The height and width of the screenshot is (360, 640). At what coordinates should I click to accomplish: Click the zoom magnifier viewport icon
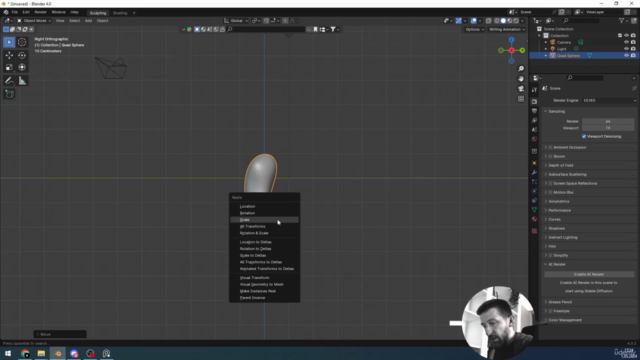click(x=521, y=69)
